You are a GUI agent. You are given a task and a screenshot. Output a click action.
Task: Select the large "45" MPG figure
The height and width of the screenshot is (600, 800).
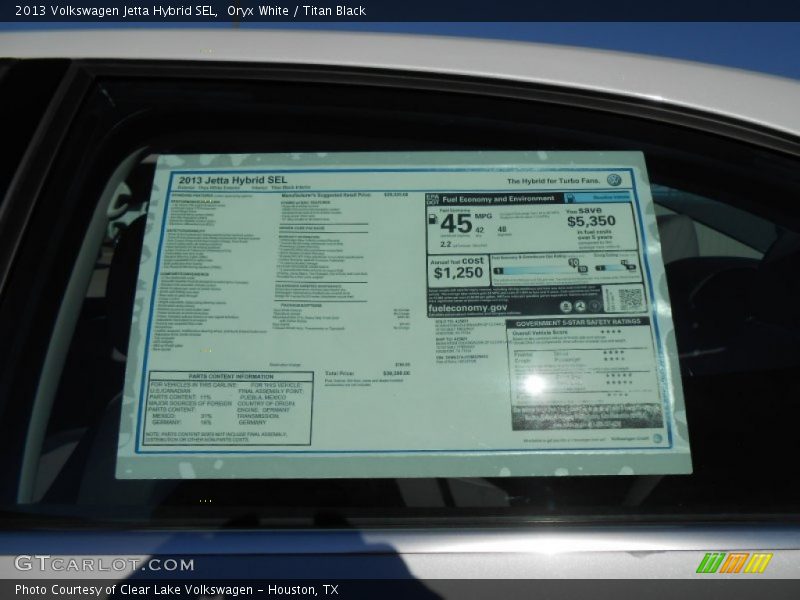click(456, 223)
